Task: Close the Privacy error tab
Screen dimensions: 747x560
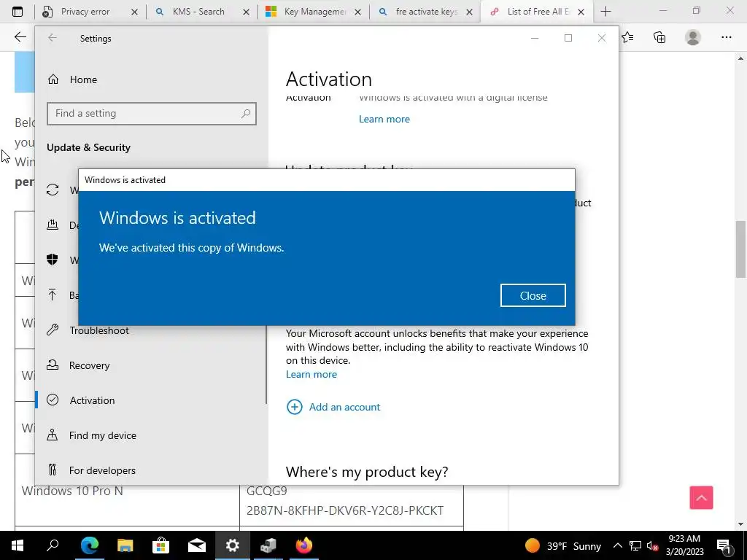Action: [x=134, y=12]
